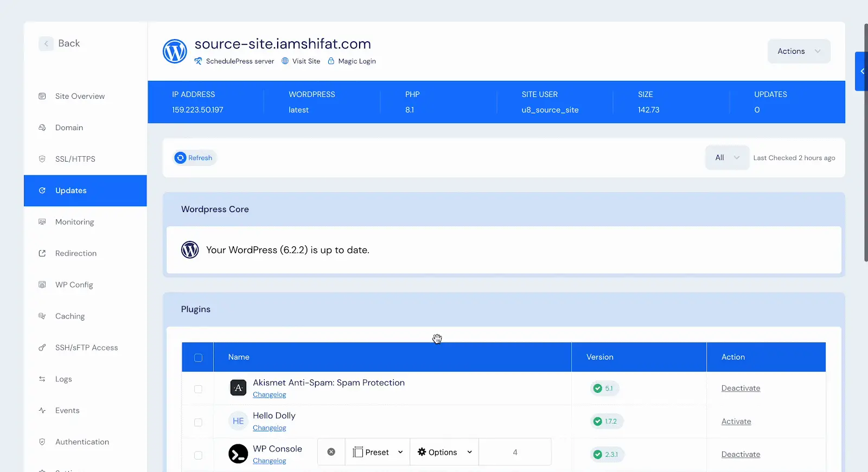This screenshot has width=868, height=472.
Task: Open the Actions dropdown
Action: click(799, 52)
